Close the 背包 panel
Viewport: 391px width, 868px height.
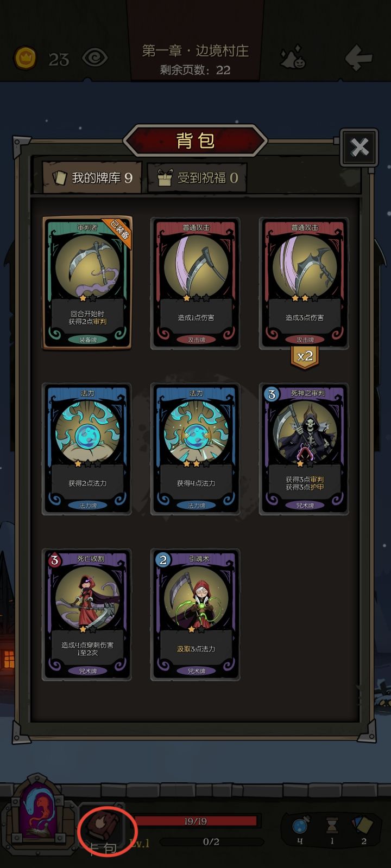(x=359, y=147)
